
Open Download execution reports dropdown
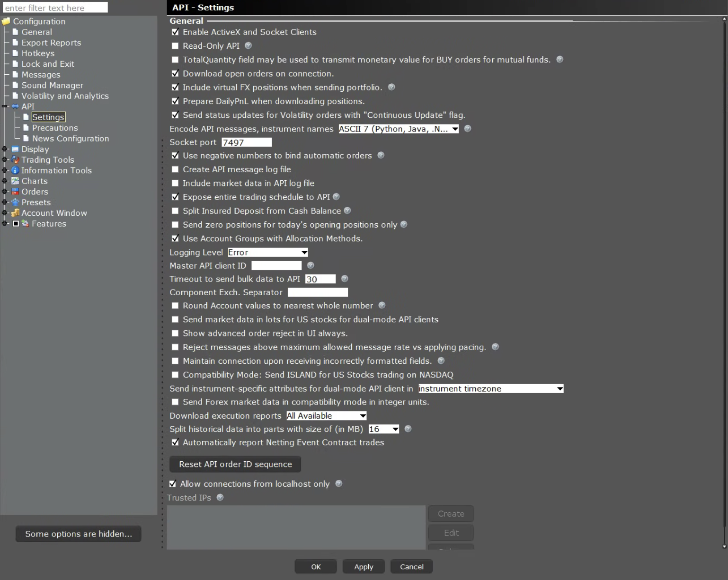click(327, 416)
